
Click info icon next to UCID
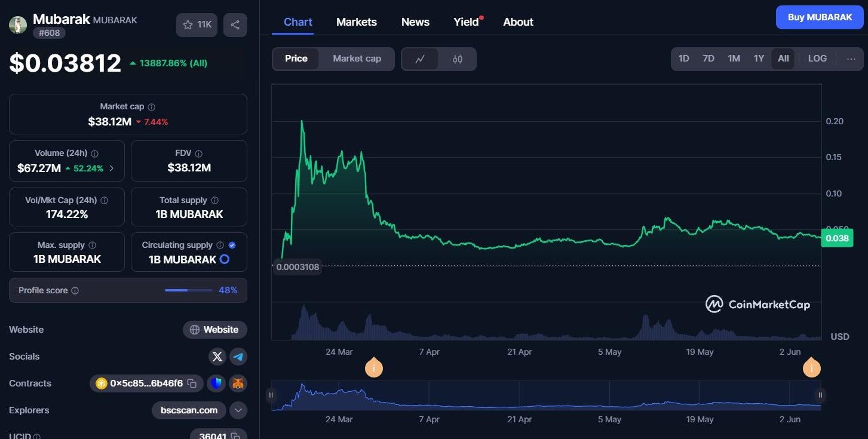tap(37, 437)
